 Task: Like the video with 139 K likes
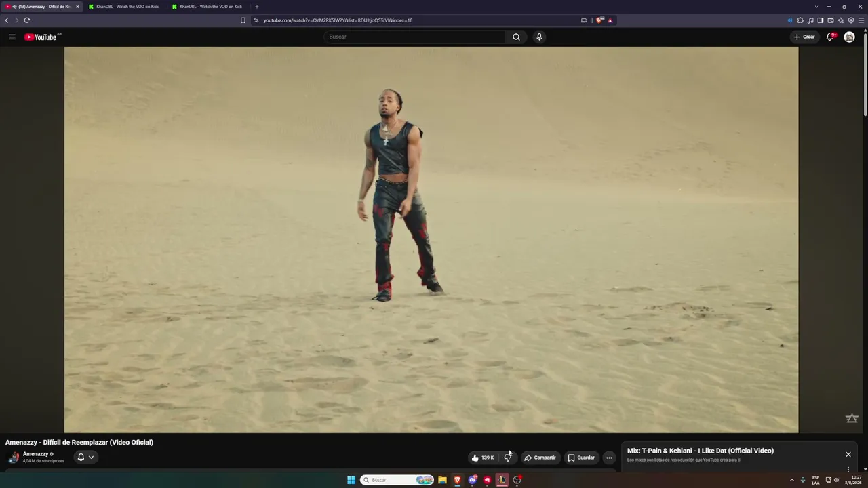483,457
